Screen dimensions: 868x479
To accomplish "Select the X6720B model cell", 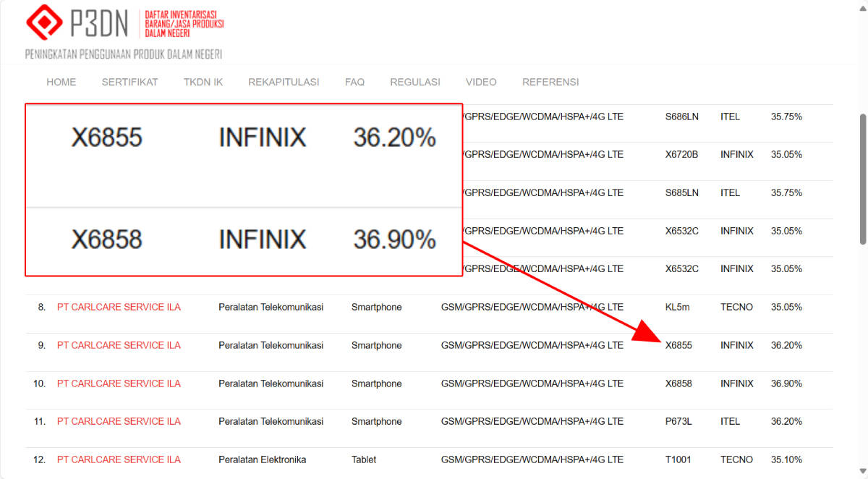I will click(682, 154).
